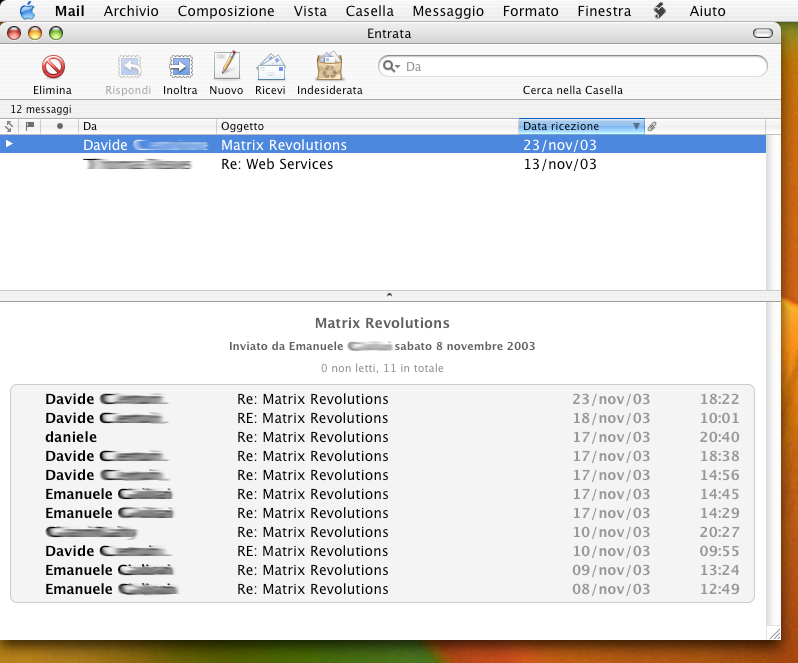This screenshot has width=798, height=663.
Task: Click the thread column header icon
Action: [x=9, y=126]
